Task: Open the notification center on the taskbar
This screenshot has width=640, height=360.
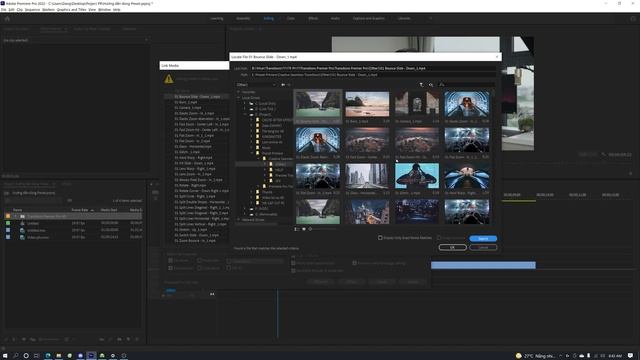Action: click(x=630, y=356)
